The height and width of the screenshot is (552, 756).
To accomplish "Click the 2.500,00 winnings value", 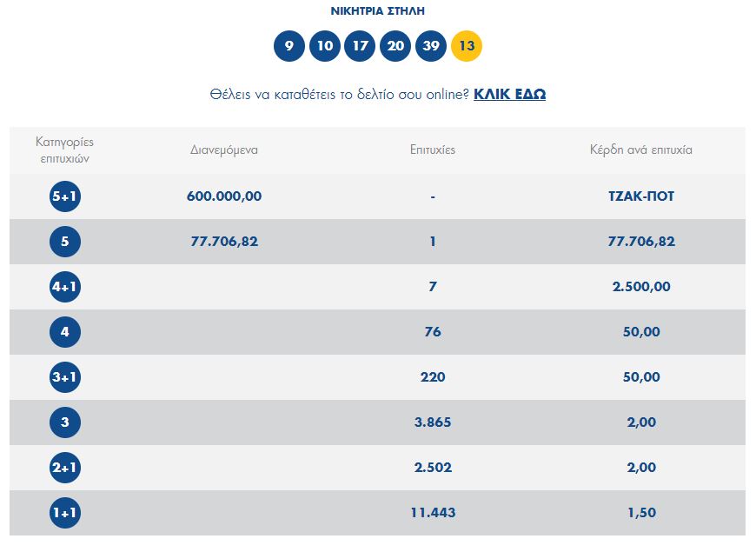I will pyautogui.click(x=641, y=287).
